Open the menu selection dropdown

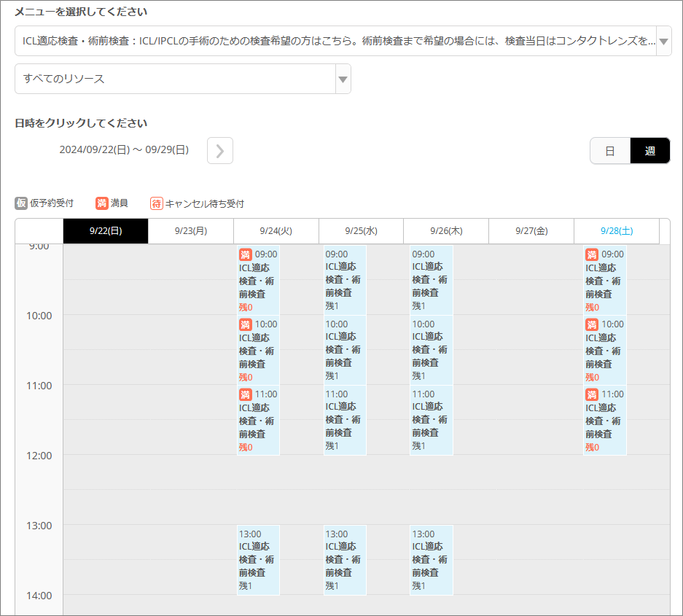[341, 41]
